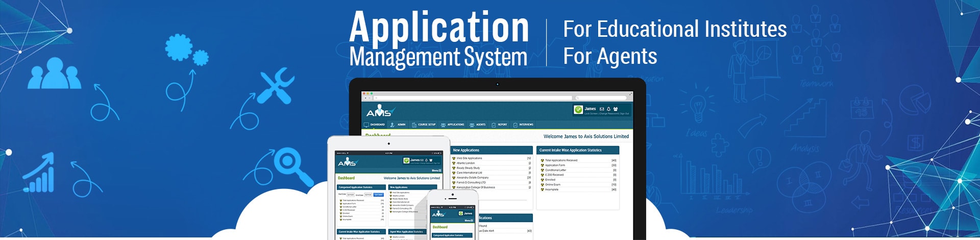Image resolution: width=980 pixels, height=240 pixels.
Task: Click the Lock Screen link on the laptop
Action: (x=591, y=113)
